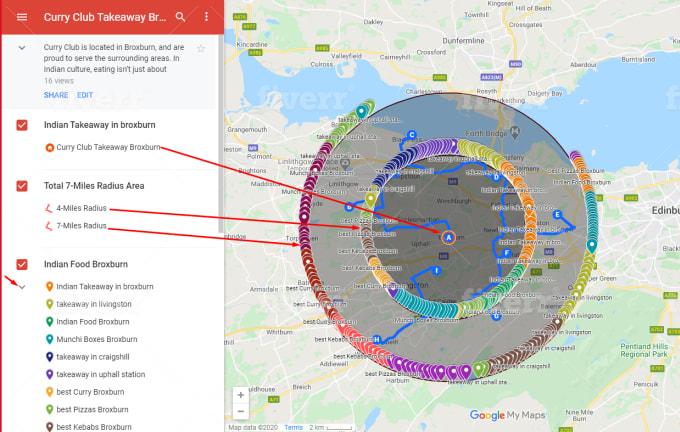
Task: Click map marker E on the right
Action: coord(558,214)
